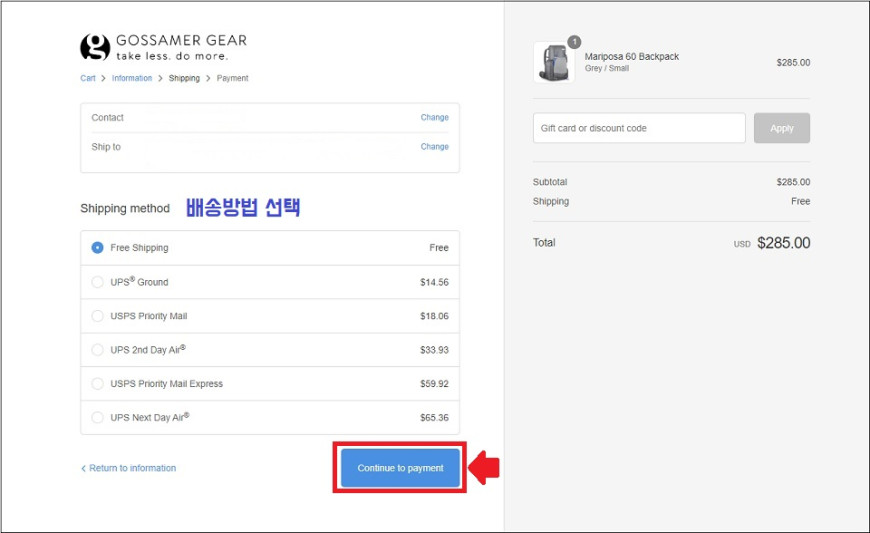Change the Contact details
The width and height of the screenshot is (870, 533).
[434, 117]
